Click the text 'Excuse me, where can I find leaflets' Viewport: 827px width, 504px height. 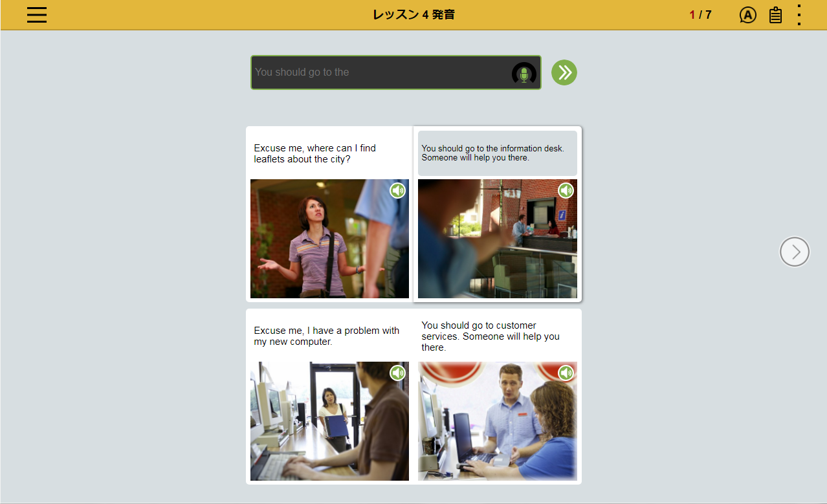coord(314,153)
